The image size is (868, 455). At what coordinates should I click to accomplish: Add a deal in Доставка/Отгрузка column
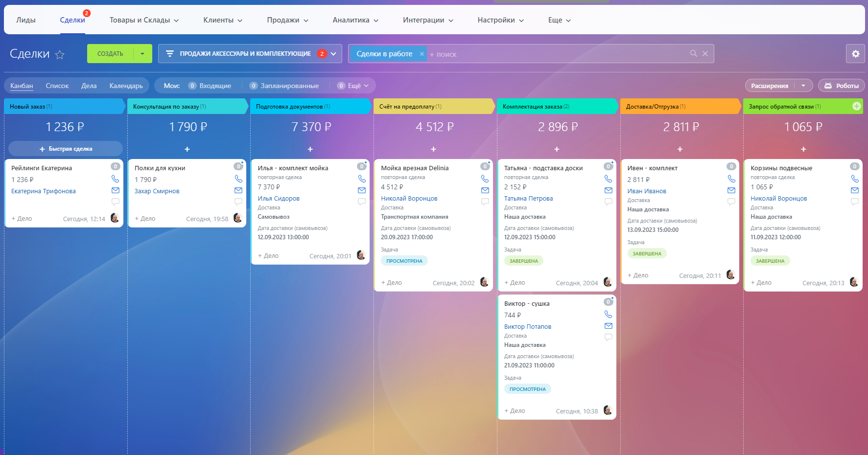click(680, 149)
